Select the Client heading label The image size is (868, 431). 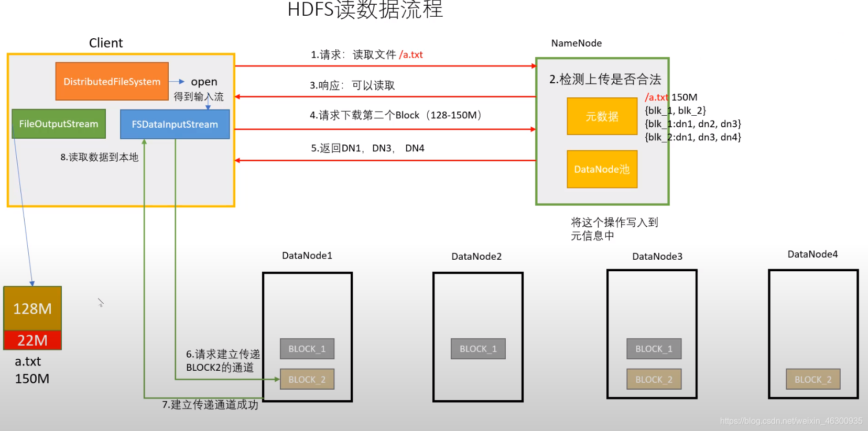(x=106, y=43)
